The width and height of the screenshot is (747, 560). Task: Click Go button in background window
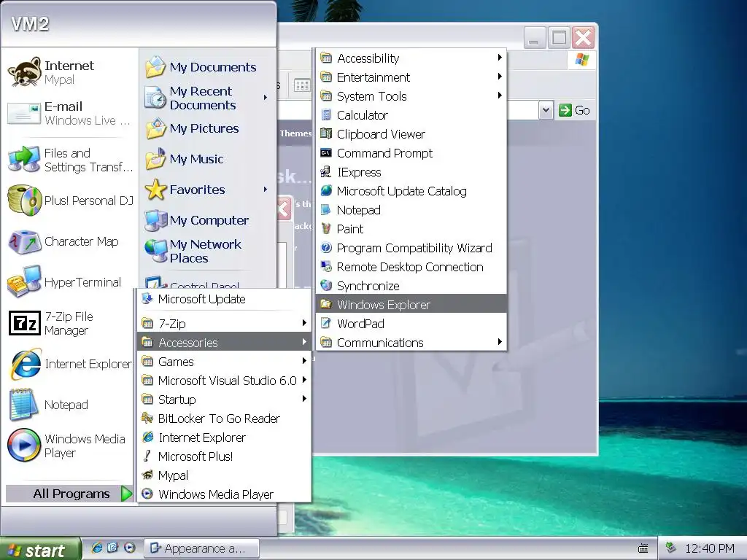(x=575, y=110)
